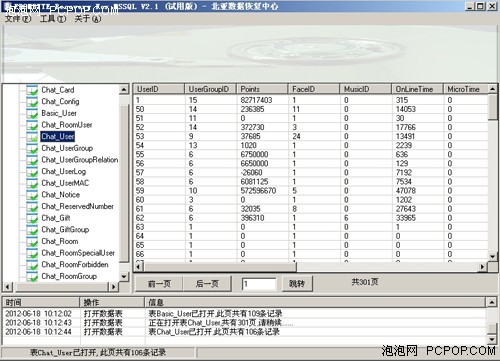Image resolution: width=500 pixels, height=361 pixels.
Task: Click the table icon beside Chat_RoomGroup
Action: coord(32,277)
